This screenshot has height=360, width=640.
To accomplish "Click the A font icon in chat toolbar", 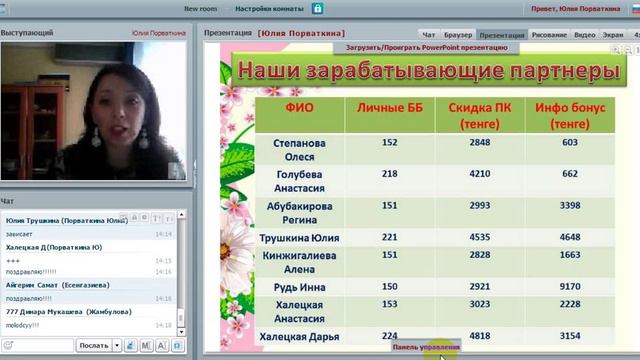I will 162,345.
